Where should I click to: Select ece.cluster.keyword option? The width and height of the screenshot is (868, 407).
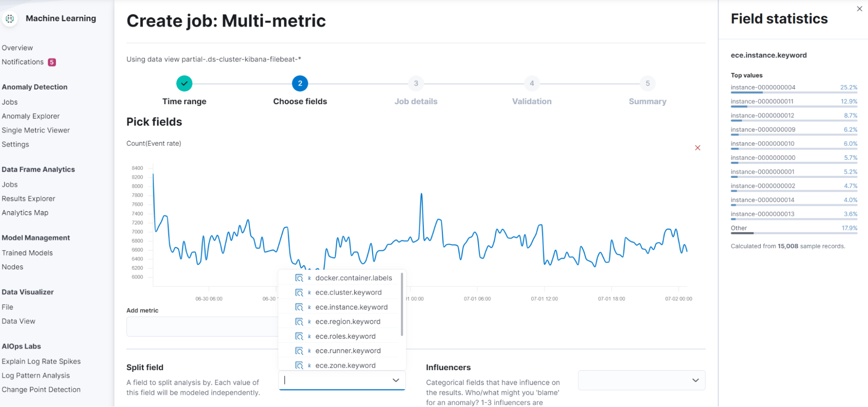click(x=348, y=292)
